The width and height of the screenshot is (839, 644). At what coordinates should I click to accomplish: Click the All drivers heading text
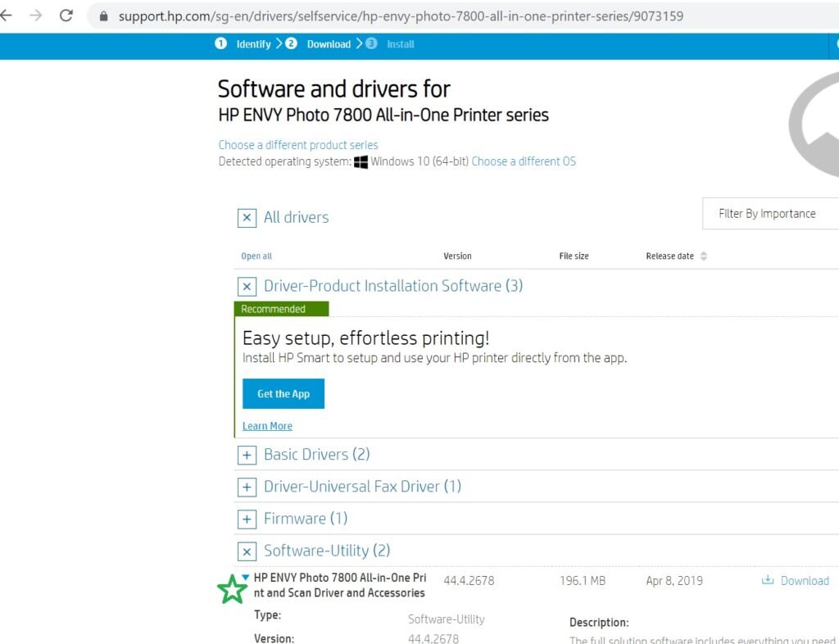297,218
